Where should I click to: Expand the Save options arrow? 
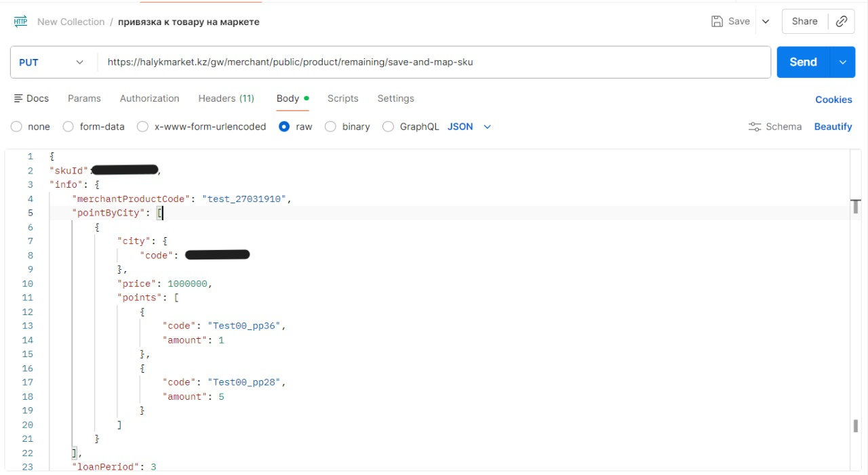click(766, 21)
